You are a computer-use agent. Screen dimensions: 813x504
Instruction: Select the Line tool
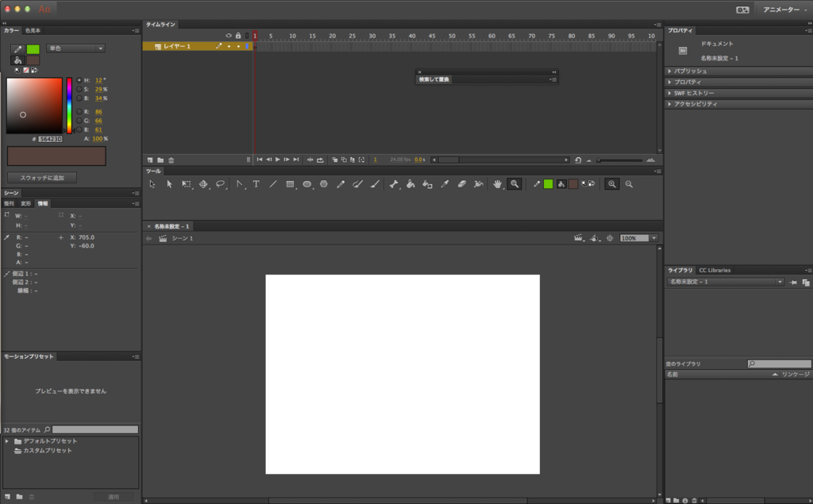click(x=273, y=184)
